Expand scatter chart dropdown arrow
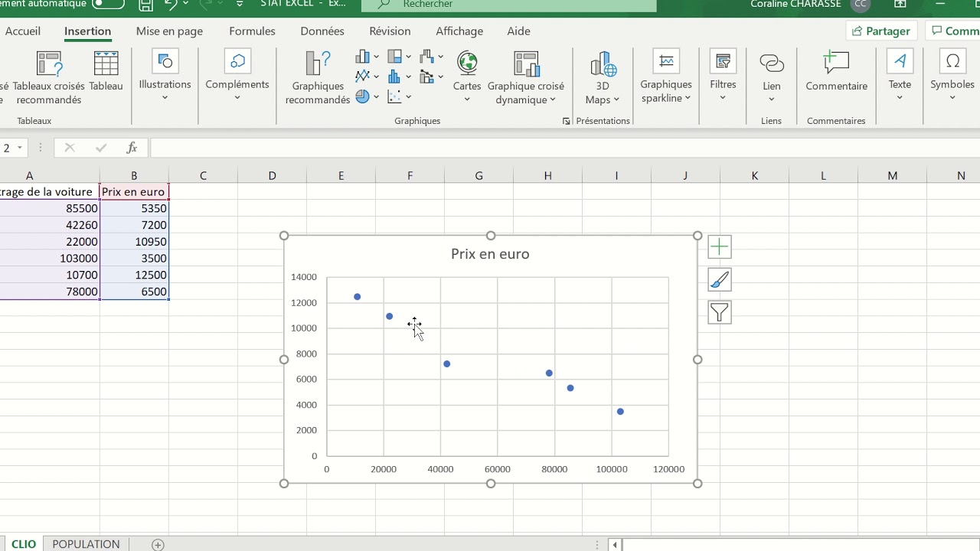The height and width of the screenshot is (551, 980). (x=408, y=96)
